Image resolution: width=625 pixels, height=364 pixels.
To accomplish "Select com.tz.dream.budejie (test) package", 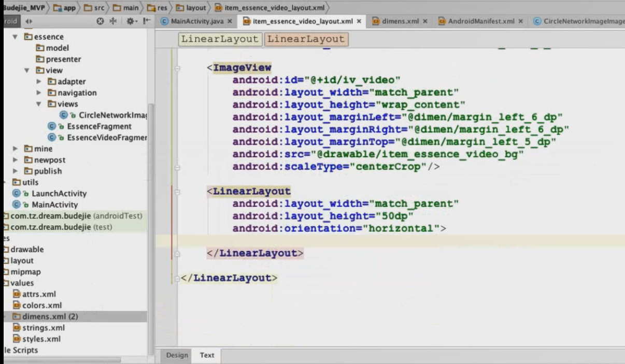I will [x=58, y=227].
